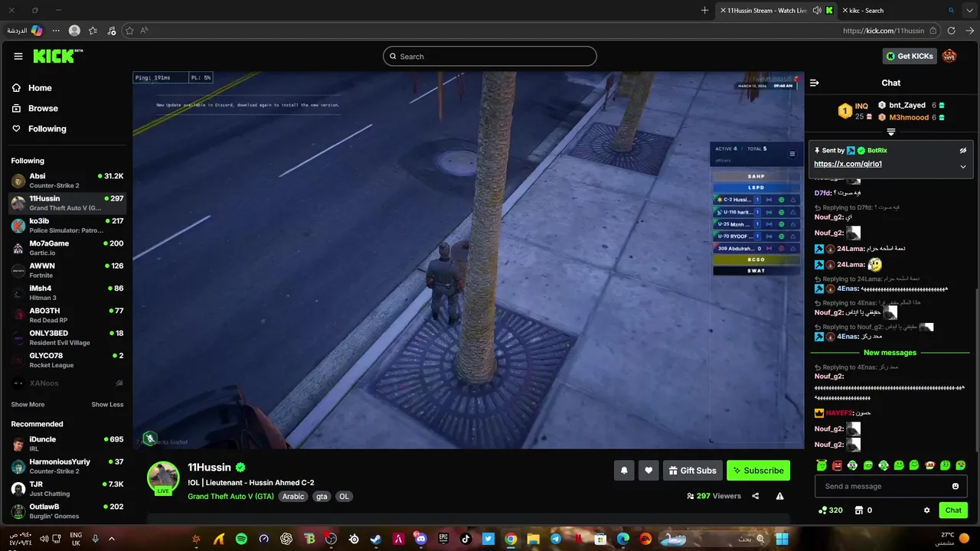Open the x.com/girlo1 pinned link
The height and width of the screenshot is (551, 980).
coord(848,164)
